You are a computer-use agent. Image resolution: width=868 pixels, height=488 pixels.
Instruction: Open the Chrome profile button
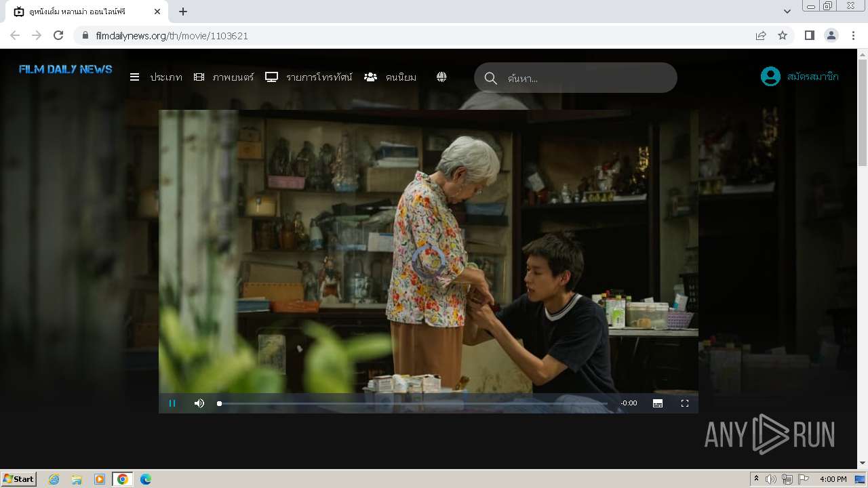point(831,35)
